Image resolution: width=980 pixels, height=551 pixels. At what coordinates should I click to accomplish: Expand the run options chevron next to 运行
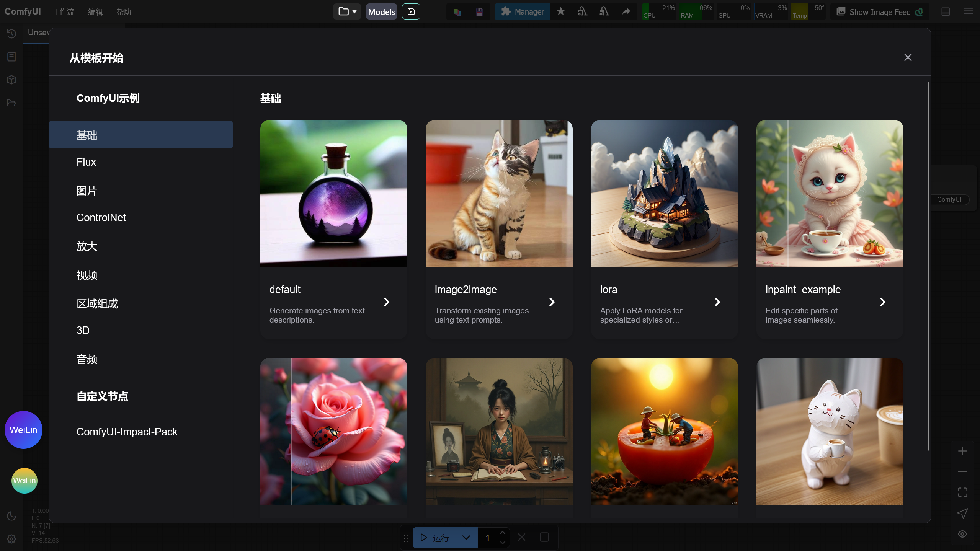point(466,537)
